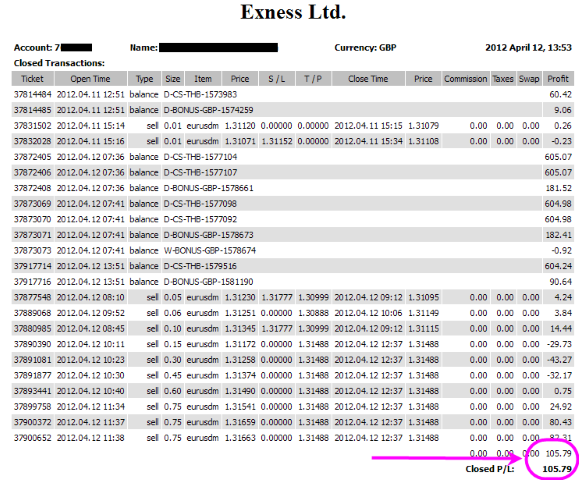Select ticket number 37832028
The width and height of the screenshot is (579, 480).
pyautogui.click(x=32, y=141)
